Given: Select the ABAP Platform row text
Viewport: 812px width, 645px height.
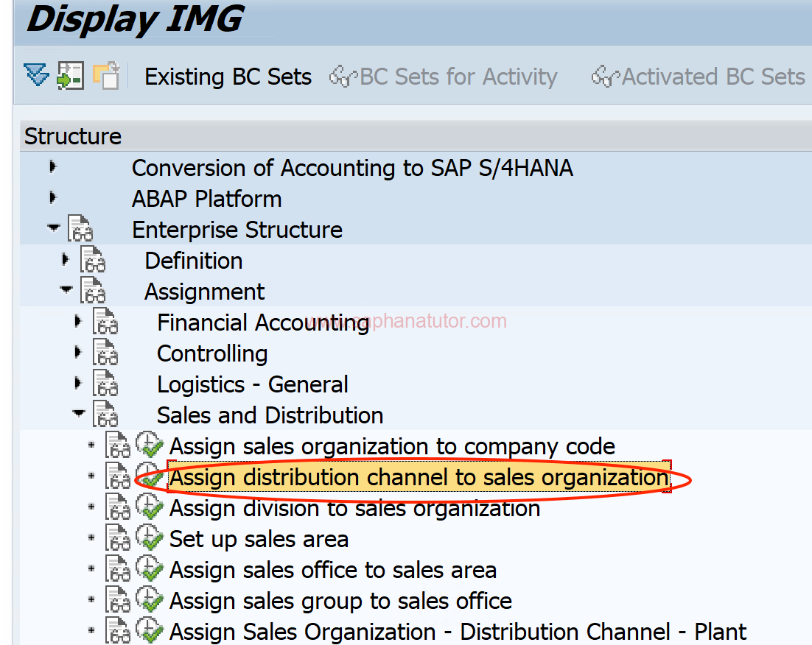Looking at the screenshot, I should pos(206,200).
